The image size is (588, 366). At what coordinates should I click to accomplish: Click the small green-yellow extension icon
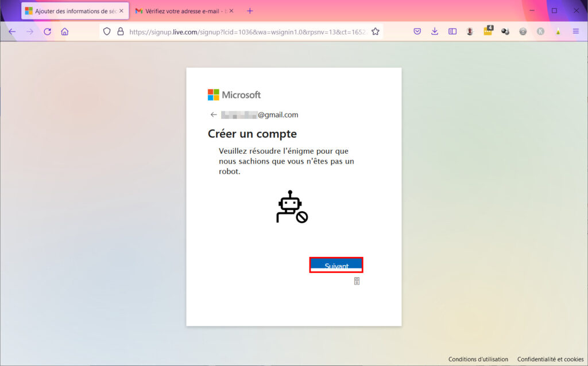(558, 32)
